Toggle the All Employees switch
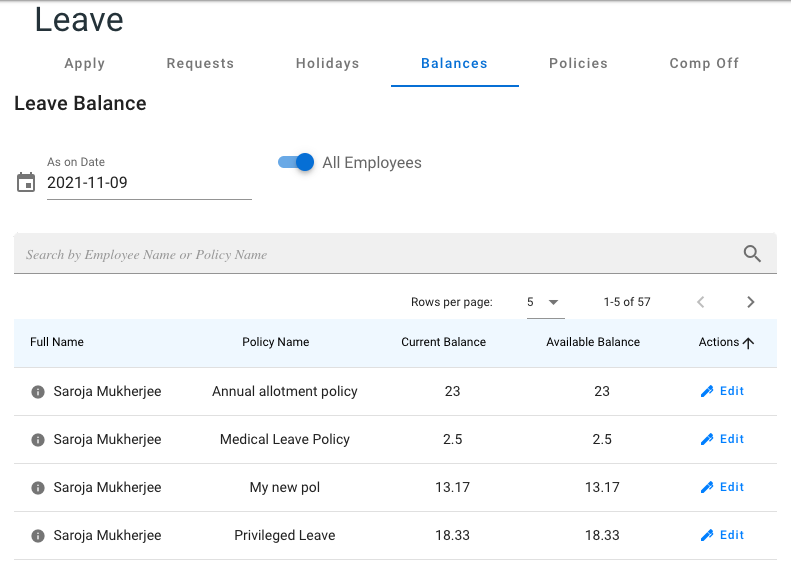The height and width of the screenshot is (566, 791). click(297, 162)
